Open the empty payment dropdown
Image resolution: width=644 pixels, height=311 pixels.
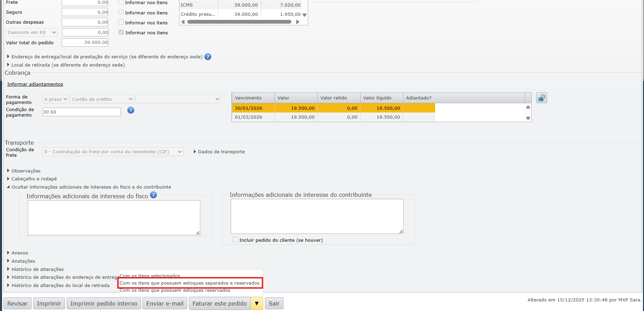(178, 99)
